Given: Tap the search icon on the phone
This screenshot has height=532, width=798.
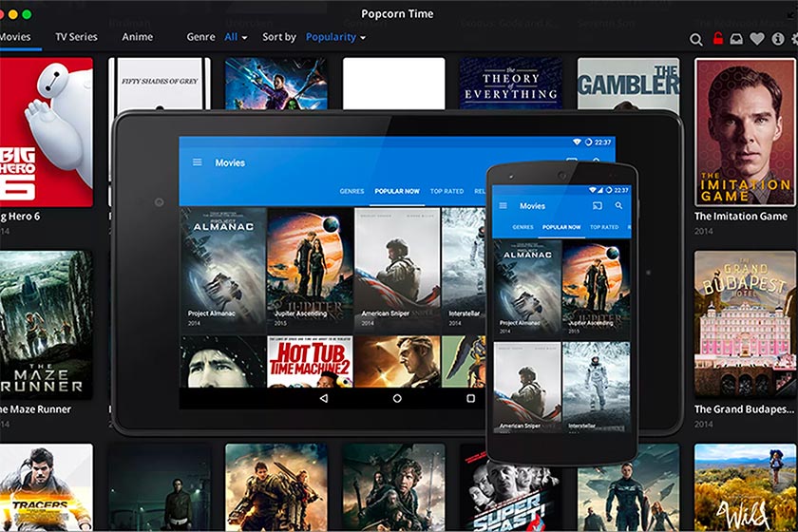Looking at the screenshot, I should point(618,205).
